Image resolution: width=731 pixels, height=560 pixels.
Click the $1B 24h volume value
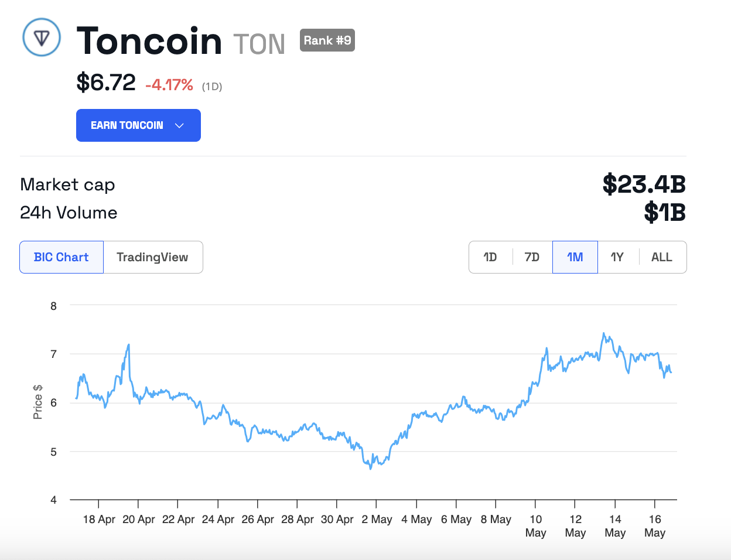click(664, 212)
